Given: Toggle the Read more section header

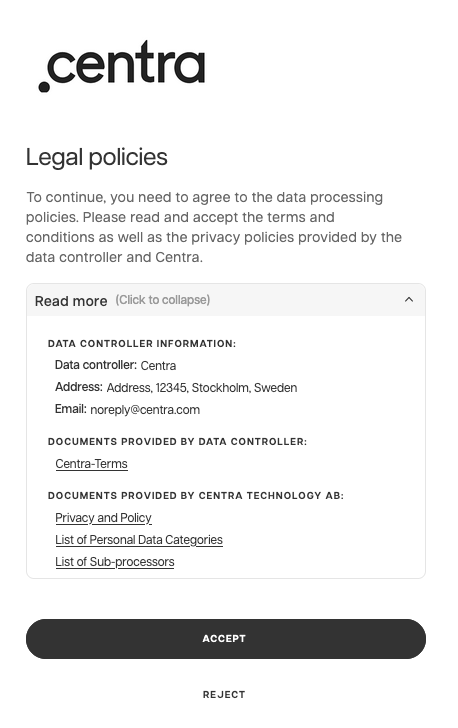Looking at the screenshot, I should (226, 300).
